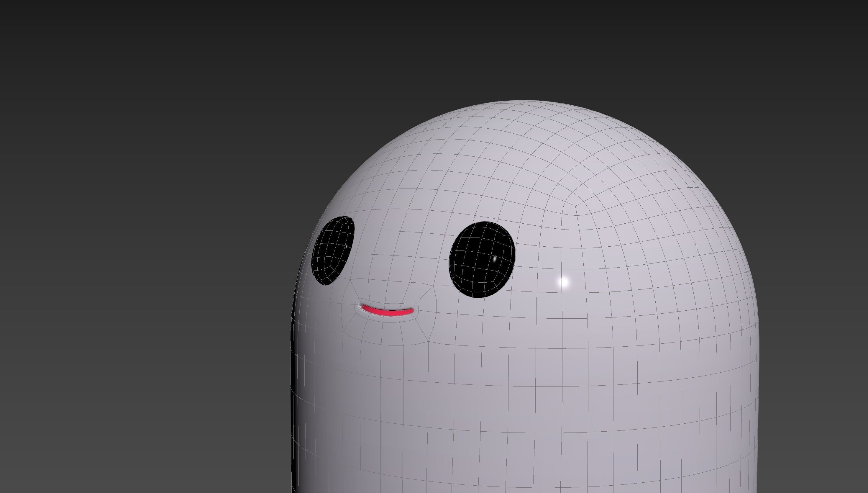
Task: Select the right black eye sphere
Action: click(482, 260)
